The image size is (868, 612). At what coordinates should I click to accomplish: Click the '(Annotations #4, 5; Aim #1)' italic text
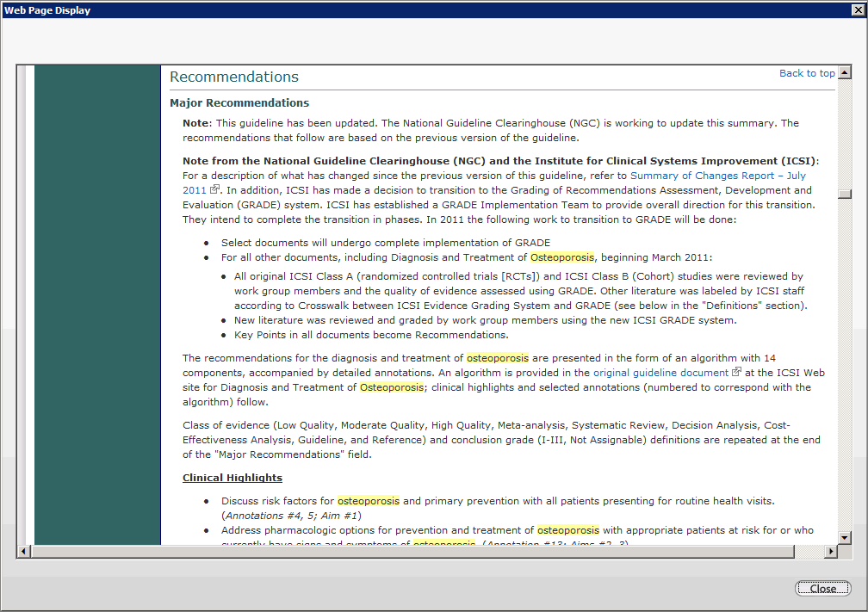click(291, 516)
